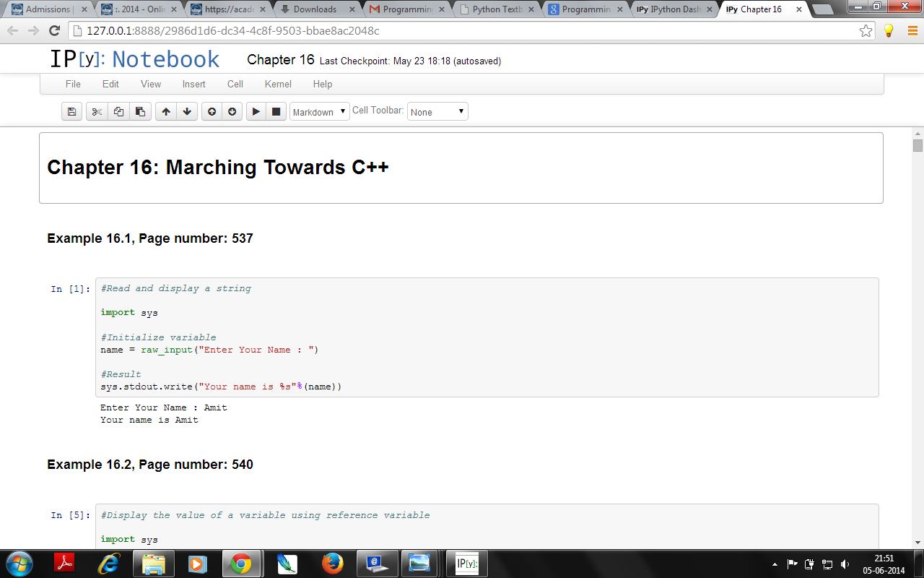Screen dimensions: 924x578
Task: Open the Insert menu
Action: [x=193, y=84]
